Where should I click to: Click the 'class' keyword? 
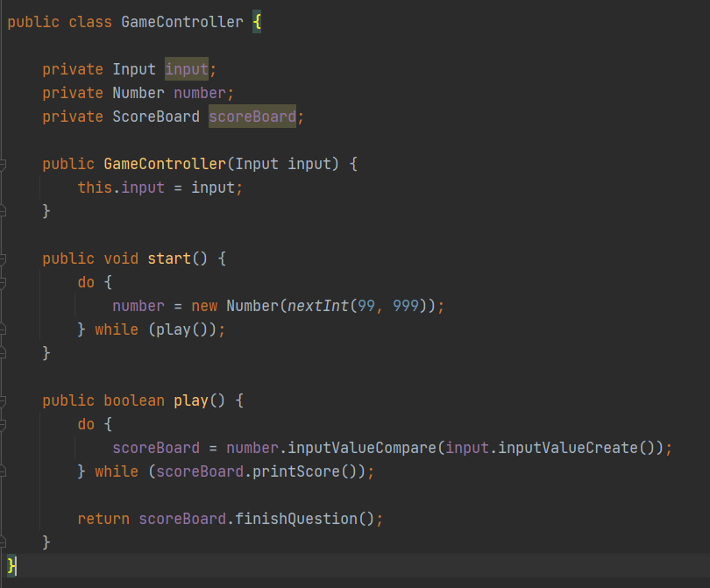click(90, 22)
